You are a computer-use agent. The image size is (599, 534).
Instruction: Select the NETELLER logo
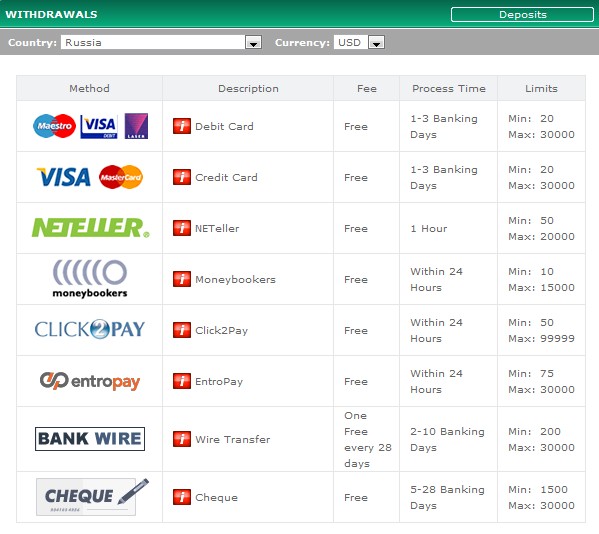pos(91,228)
